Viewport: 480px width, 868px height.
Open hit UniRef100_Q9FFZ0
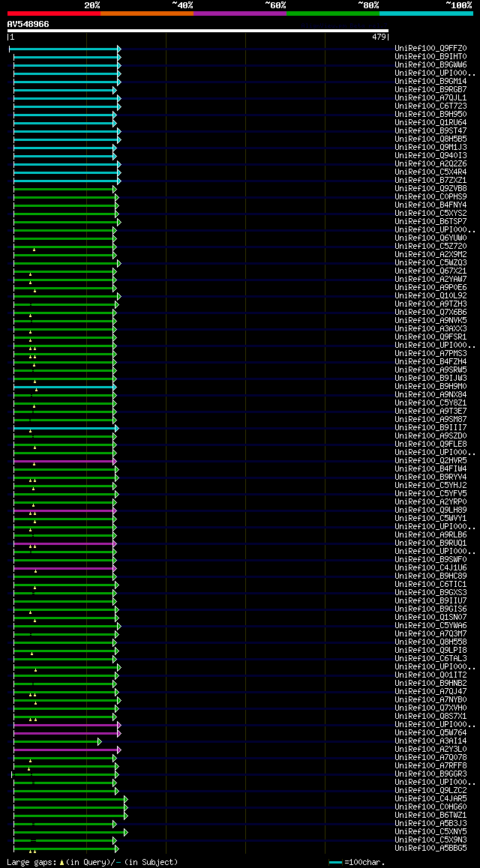[430, 49]
